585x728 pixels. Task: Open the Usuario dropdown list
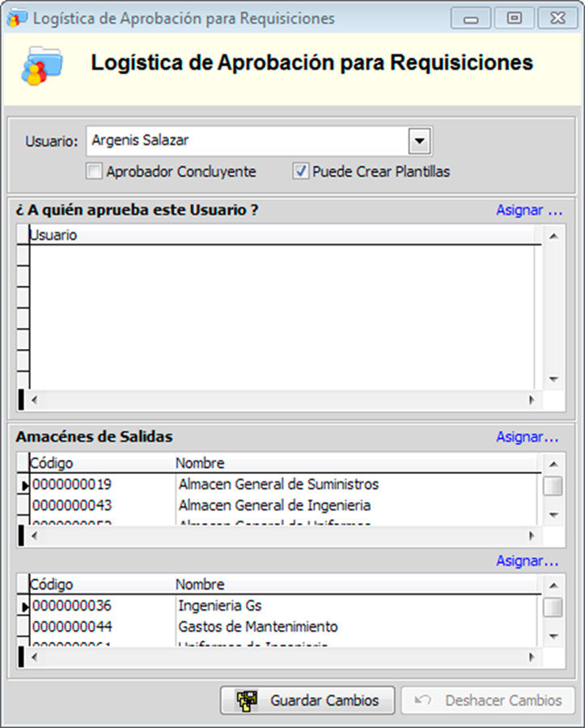pyautogui.click(x=418, y=141)
